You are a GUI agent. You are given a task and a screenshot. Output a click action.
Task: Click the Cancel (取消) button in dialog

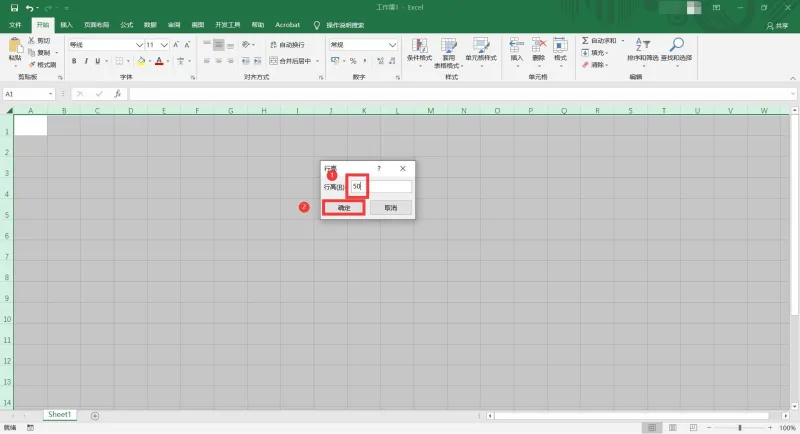(x=391, y=208)
